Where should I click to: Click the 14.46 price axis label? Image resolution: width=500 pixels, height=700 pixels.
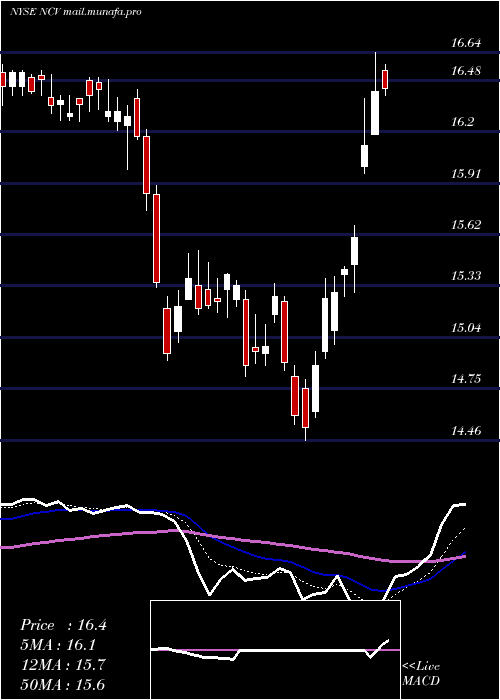coord(466,431)
